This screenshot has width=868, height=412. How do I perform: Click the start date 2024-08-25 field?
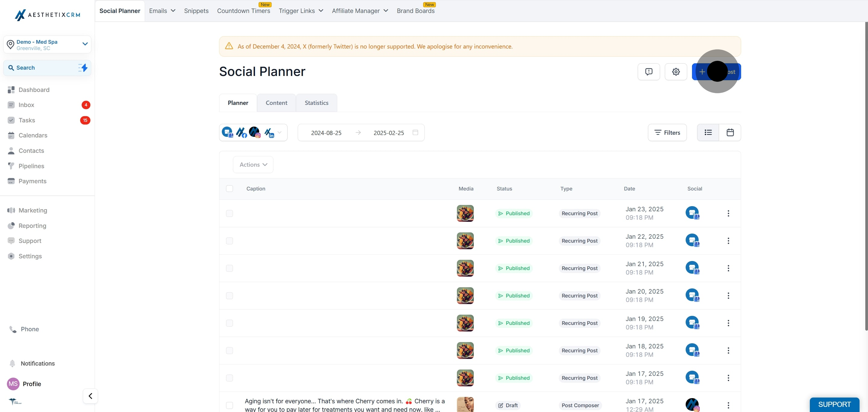tap(326, 133)
